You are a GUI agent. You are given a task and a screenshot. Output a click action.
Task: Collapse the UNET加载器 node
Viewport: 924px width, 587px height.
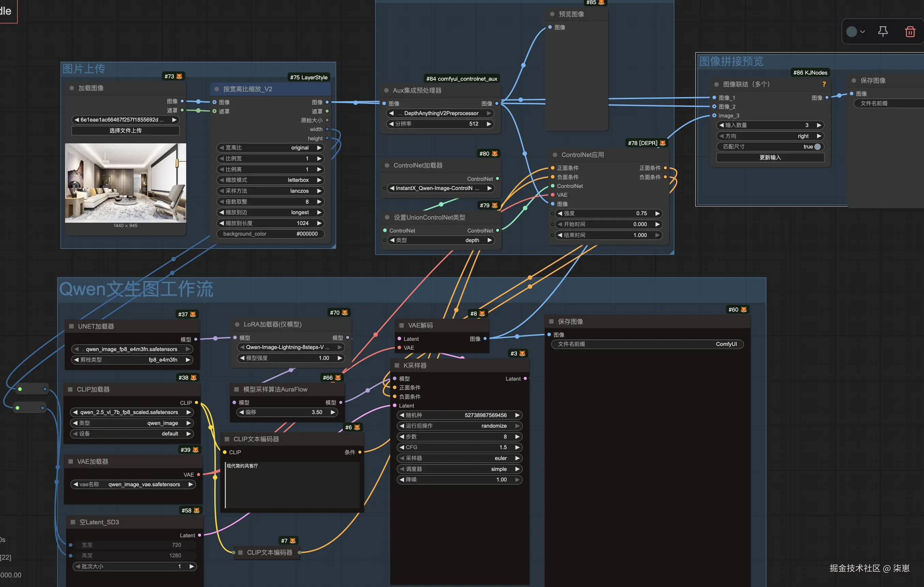click(x=71, y=326)
